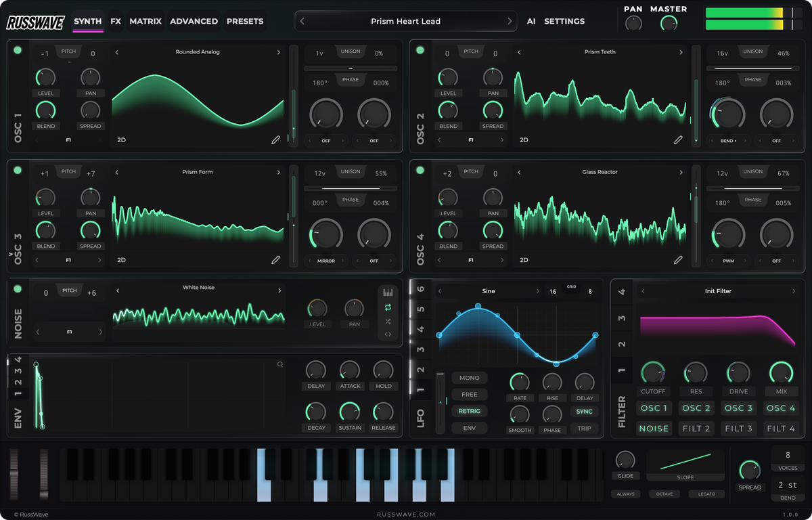Open the OSC 3 MIRROR warp mode selector
The image size is (812, 520).
(x=326, y=261)
